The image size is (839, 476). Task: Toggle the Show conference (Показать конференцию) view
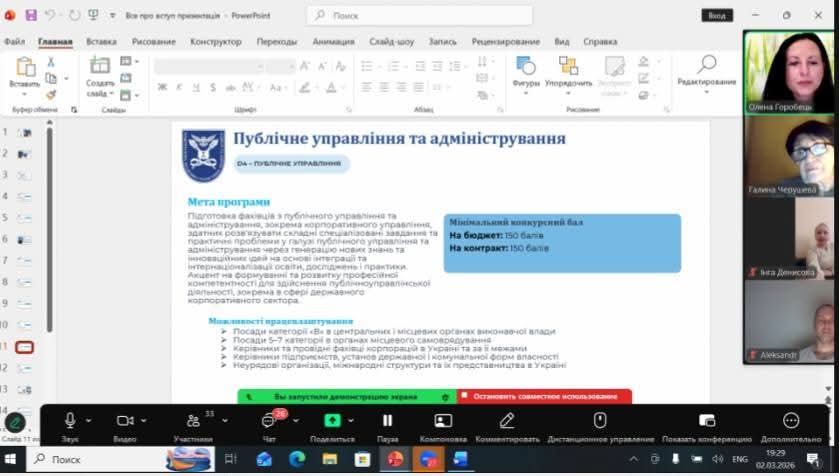(x=707, y=421)
